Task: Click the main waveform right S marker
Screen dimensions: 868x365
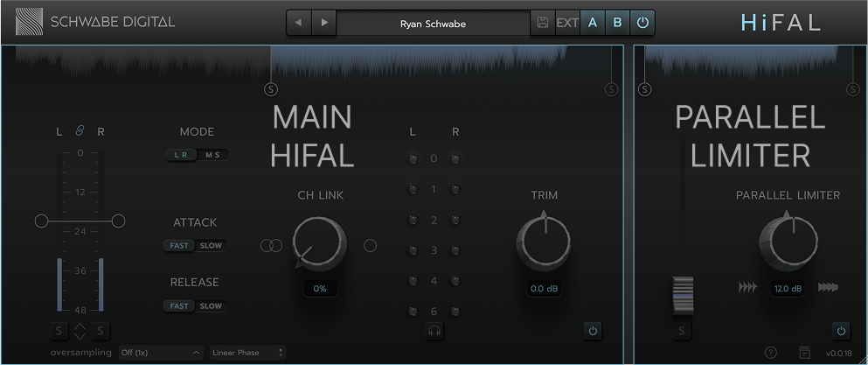Action: coord(611,88)
